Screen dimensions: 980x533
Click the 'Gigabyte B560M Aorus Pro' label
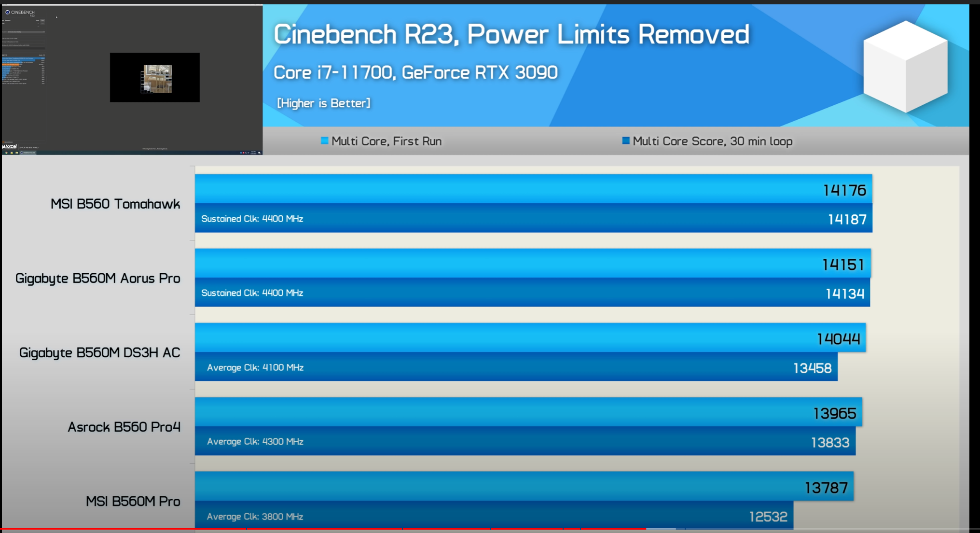point(98,279)
